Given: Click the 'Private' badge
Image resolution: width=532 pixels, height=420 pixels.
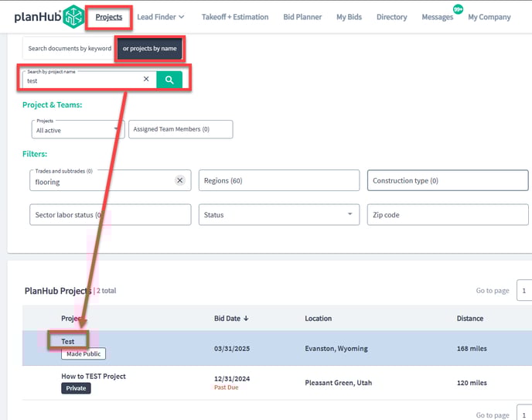Looking at the screenshot, I should click(76, 388).
